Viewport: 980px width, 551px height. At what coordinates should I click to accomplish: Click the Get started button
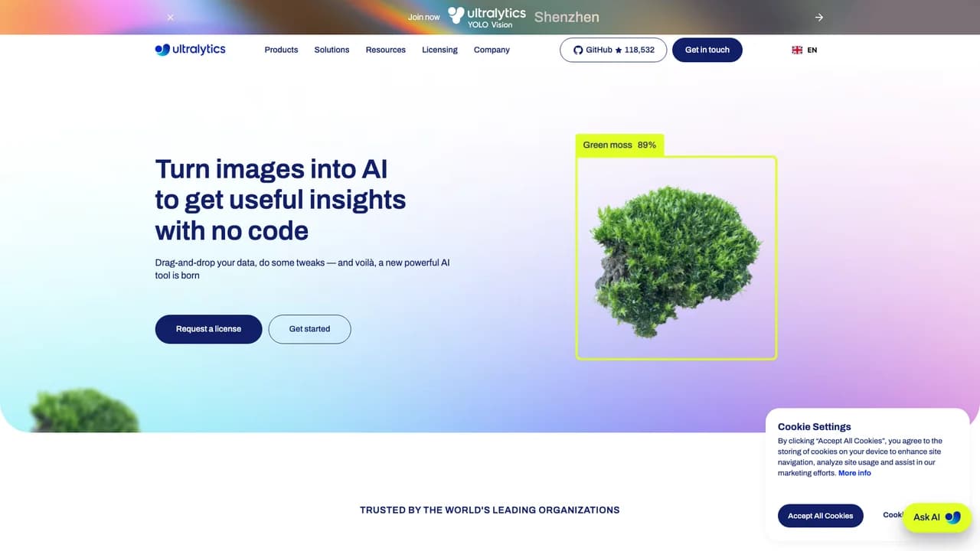click(x=309, y=329)
